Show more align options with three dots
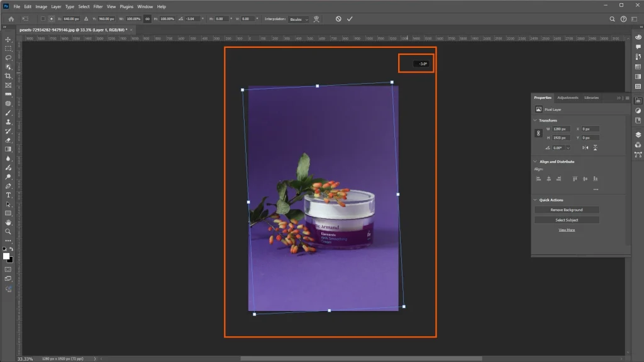 596,189
